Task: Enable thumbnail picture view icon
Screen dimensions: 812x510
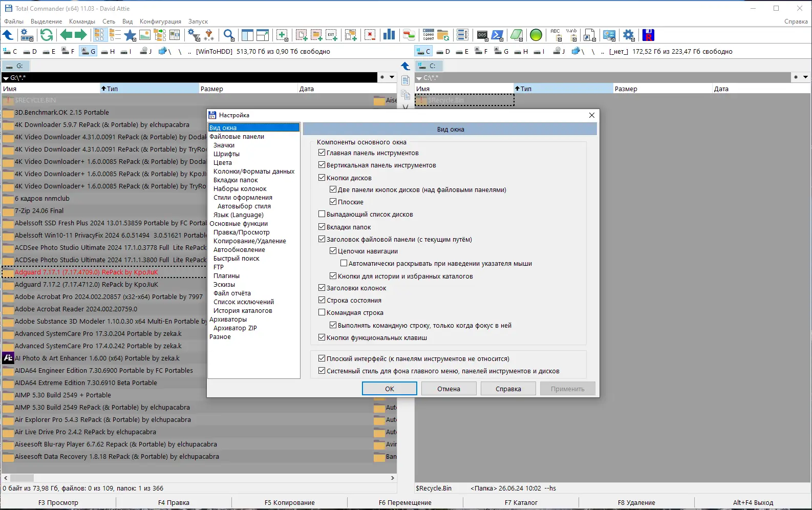Action: [x=145, y=35]
